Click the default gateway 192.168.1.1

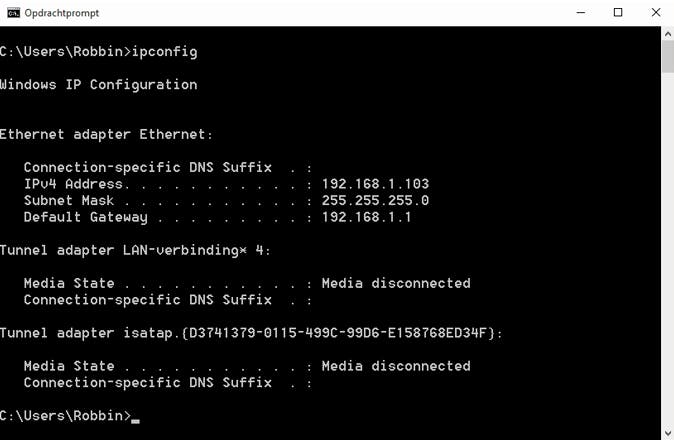tap(366, 217)
